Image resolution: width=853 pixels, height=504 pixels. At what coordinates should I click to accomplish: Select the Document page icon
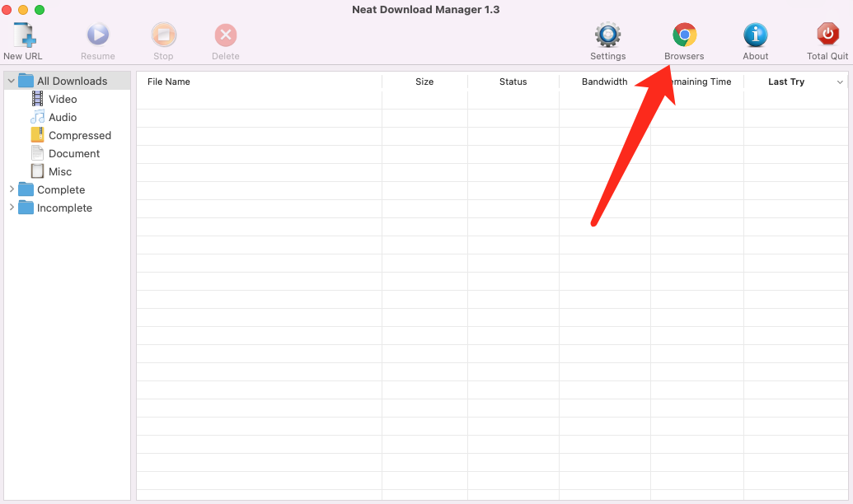coord(38,153)
